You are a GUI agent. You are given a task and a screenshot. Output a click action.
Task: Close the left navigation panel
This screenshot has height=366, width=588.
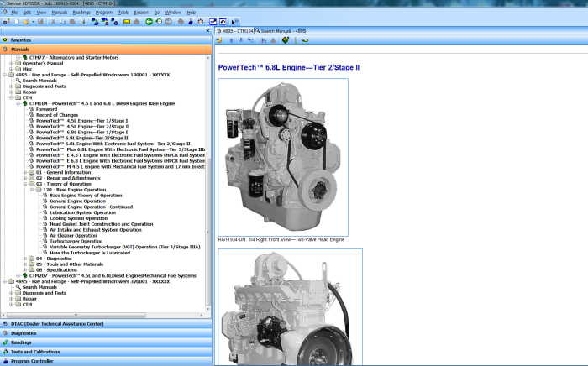coord(207,31)
